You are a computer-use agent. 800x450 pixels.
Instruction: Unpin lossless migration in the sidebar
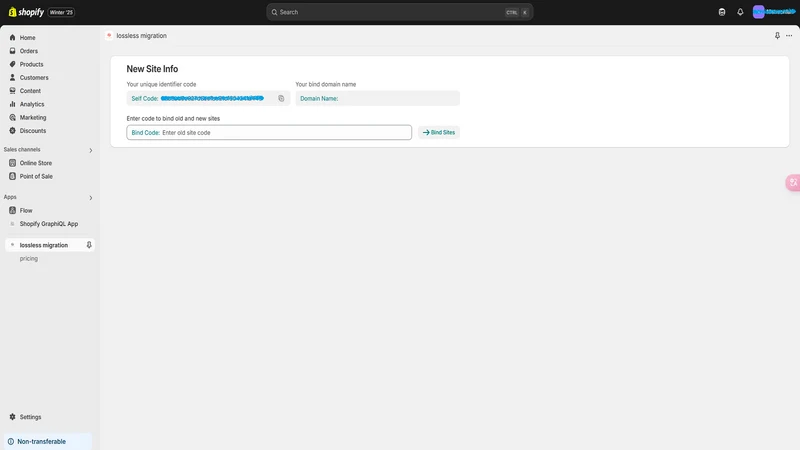click(89, 245)
